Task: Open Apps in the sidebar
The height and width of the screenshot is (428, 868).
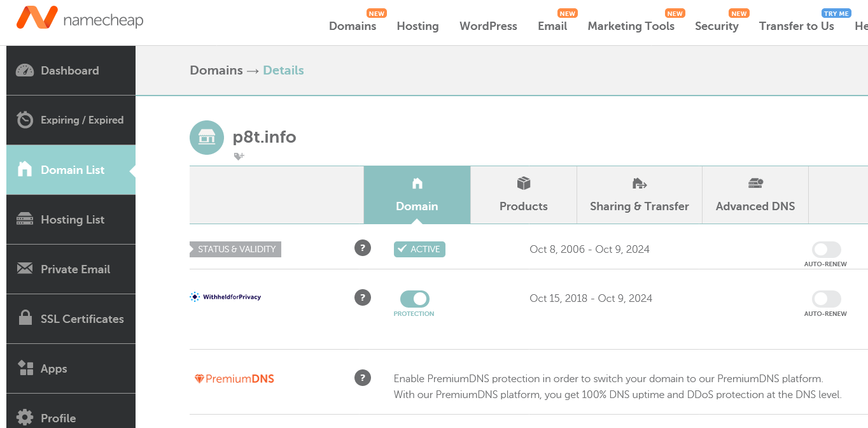Action: click(71, 369)
